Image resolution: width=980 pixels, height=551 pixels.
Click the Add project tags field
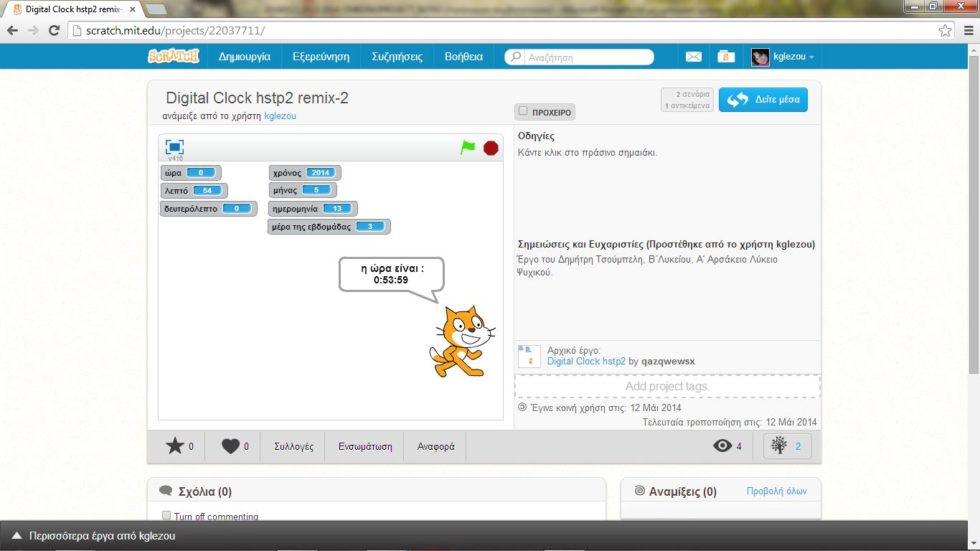667,386
